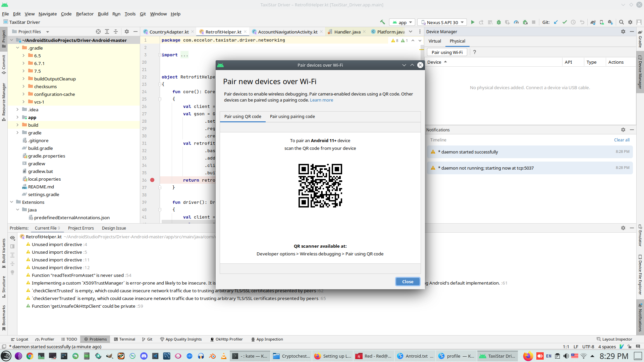Open the Profile app gauge icon
Screen dimensions: 644x362
pyautogui.click(x=516, y=22)
